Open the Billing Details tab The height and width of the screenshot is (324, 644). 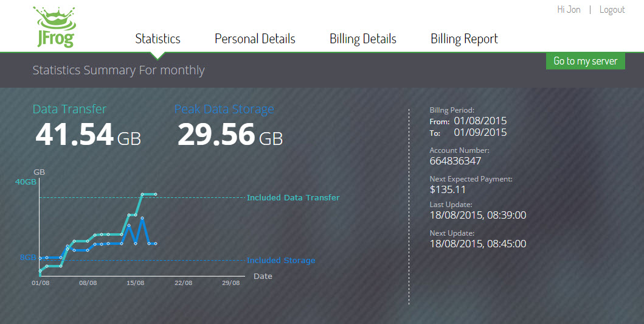click(362, 39)
